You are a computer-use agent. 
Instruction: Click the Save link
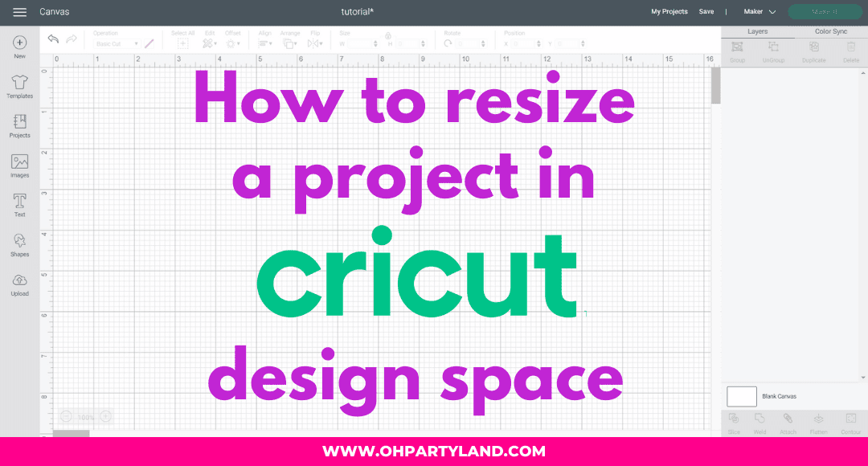(x=706, y=11)
